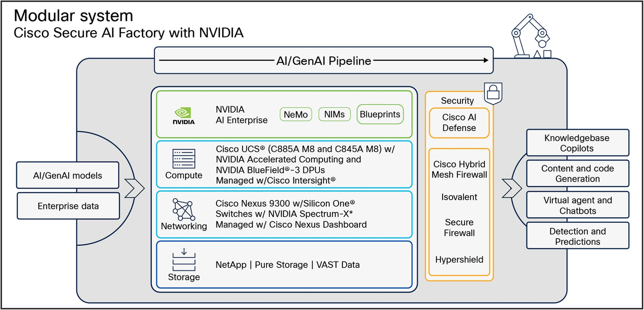Click the robot arm icon
Image resolution: width=644 pixels, height=310 pixels.
coord(530,37)
